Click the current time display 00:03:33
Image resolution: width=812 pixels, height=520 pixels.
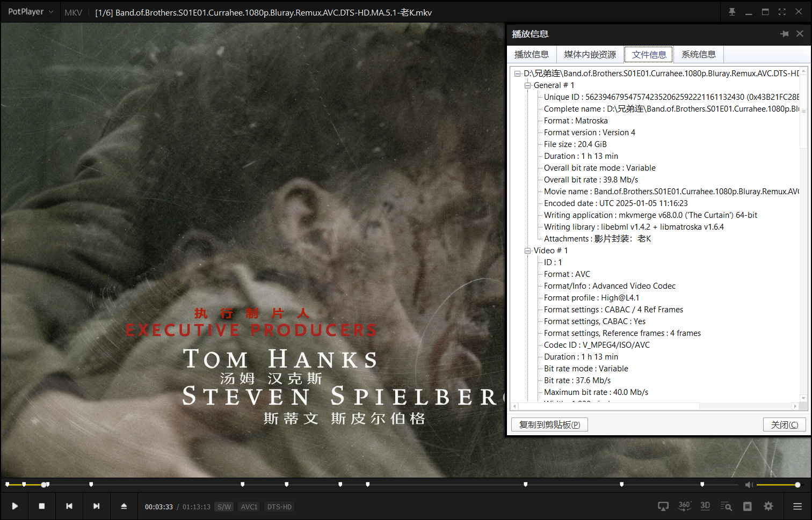[x=159, y=507]
